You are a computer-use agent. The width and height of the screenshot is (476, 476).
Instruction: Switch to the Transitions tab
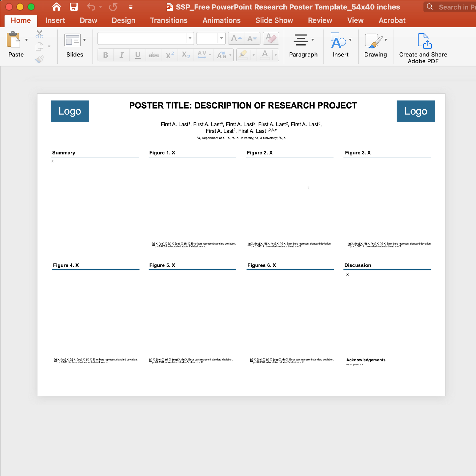pyautogui.click(x=169, y=20)
